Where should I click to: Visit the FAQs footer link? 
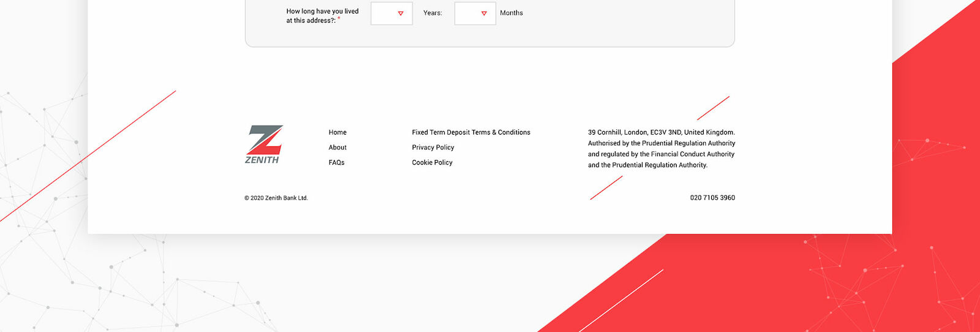point(336,163)
